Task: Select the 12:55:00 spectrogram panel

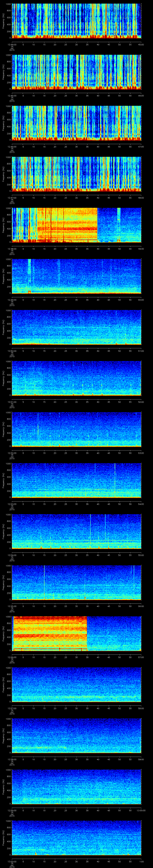Action: (x=77, y=582)
